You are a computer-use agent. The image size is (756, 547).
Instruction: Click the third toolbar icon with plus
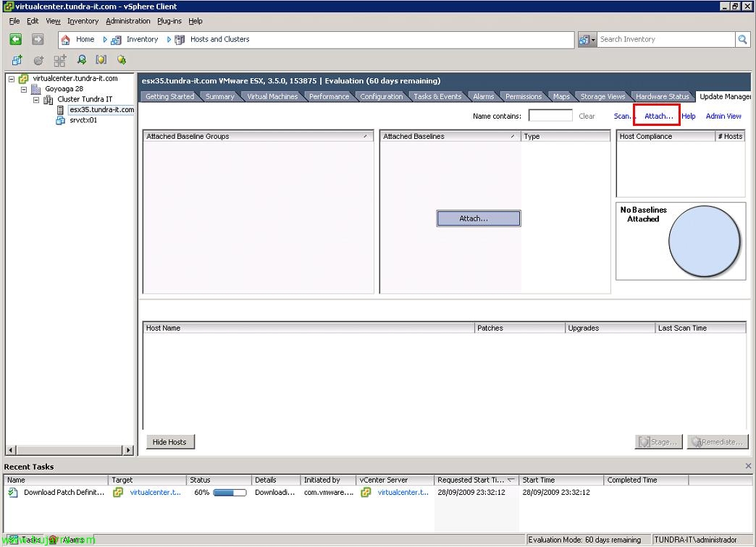pyautogui.click(x=60, y=60)
